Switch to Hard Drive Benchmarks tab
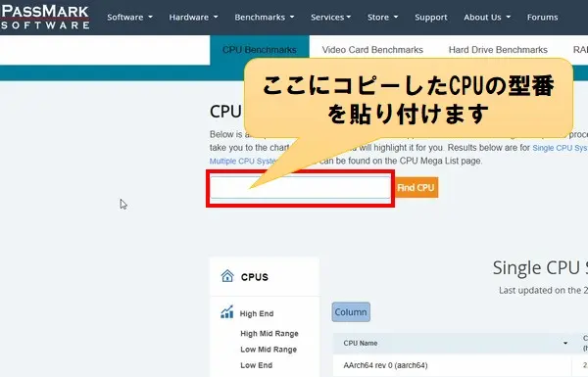The height and width of the screenshot is (377, 588). pos(498,50)
